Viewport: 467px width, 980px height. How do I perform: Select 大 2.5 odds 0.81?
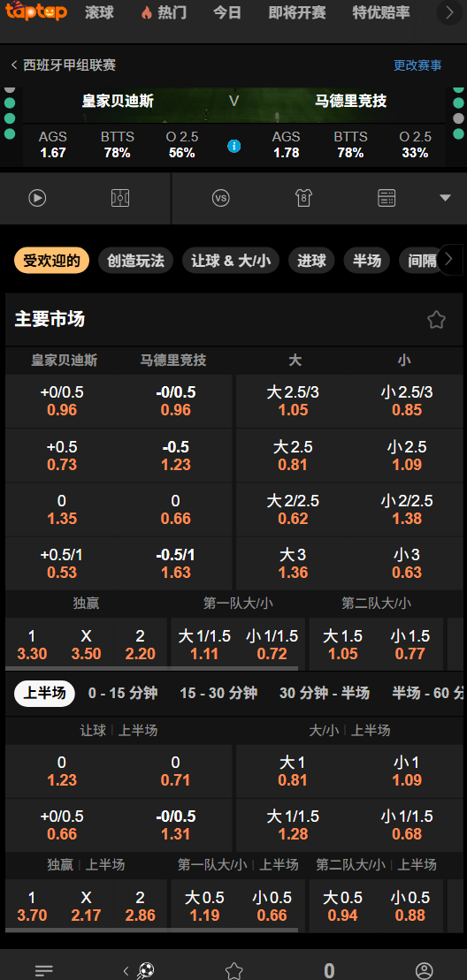pyautogui.click(x=294, y=456)
